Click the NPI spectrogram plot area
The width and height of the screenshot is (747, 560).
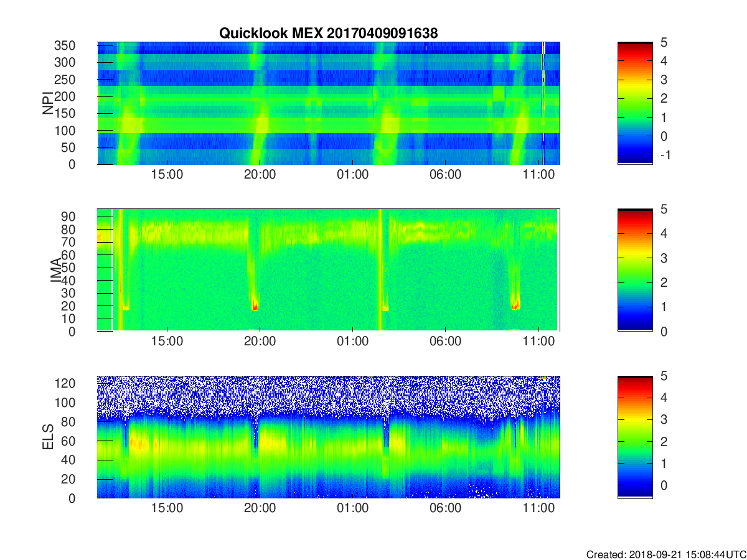pos(329,103)
